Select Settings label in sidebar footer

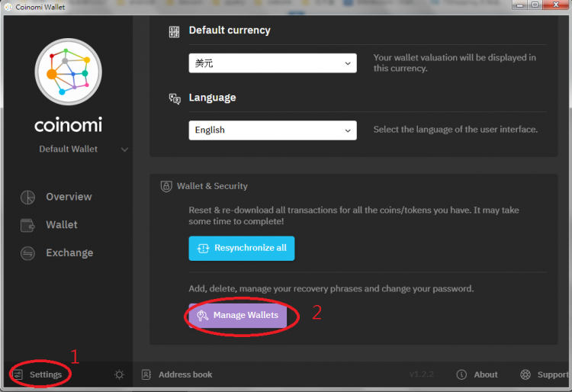(x=46, y=374)
